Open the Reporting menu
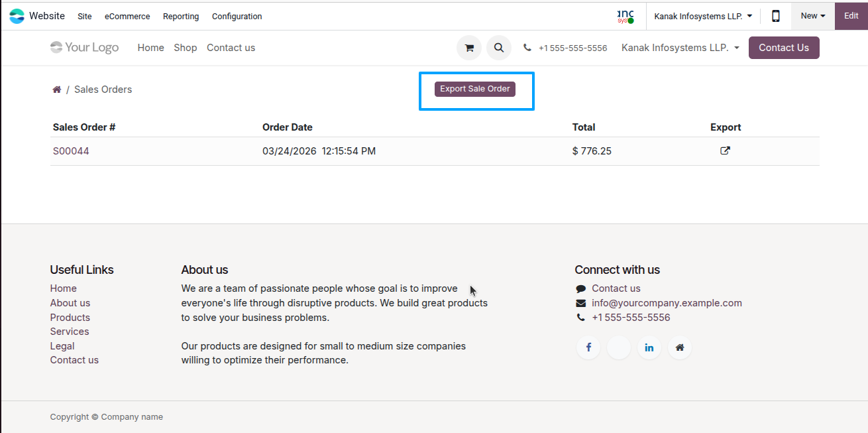The height and width of the screenshot is (433, 868). pos(181,16)
